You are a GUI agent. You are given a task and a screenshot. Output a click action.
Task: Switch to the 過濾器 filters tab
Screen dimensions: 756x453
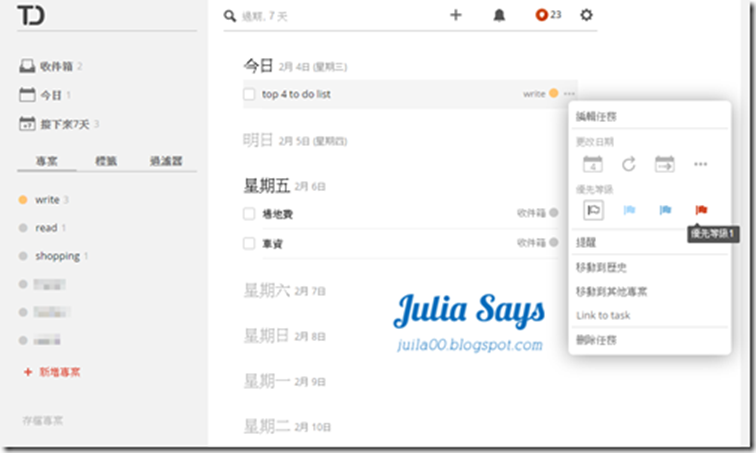(x=166, y=161)
